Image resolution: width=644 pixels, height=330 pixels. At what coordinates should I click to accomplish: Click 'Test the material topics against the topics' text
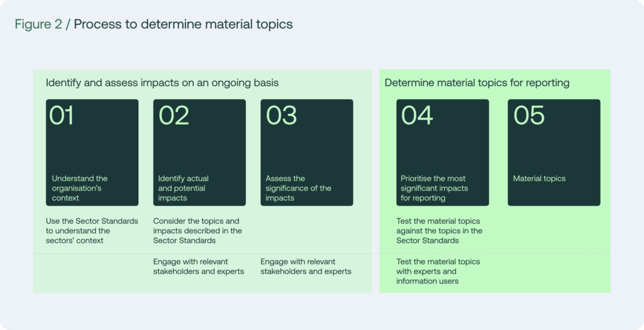point(440,231)
